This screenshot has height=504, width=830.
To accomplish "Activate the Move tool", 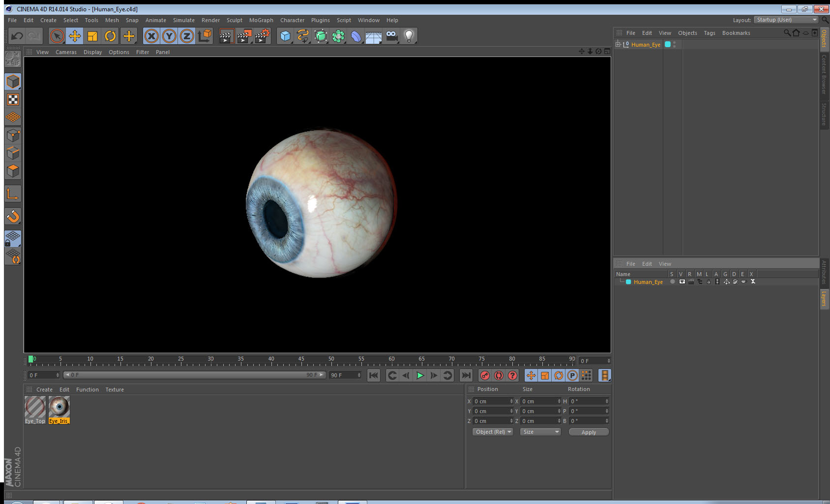I will 75,36.
